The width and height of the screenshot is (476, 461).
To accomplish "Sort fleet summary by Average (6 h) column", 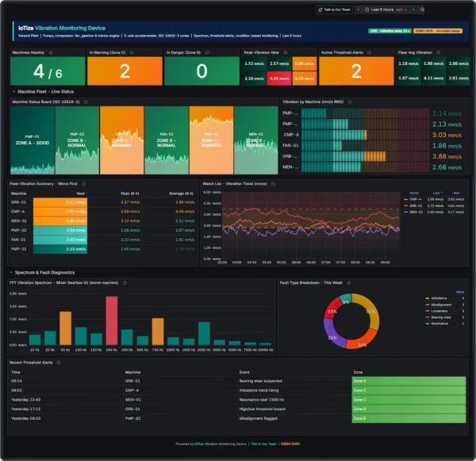I will [x=181, y=194].
